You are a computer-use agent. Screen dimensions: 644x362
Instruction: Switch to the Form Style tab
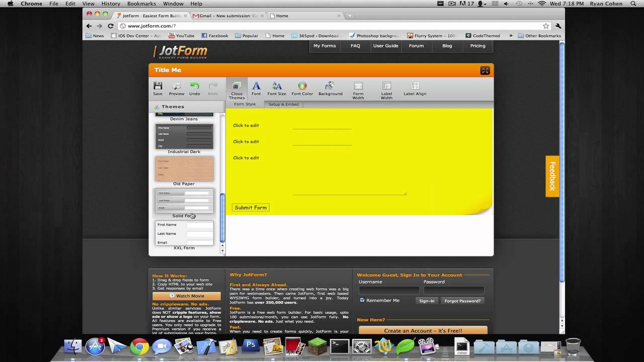[x=245, y=104]
